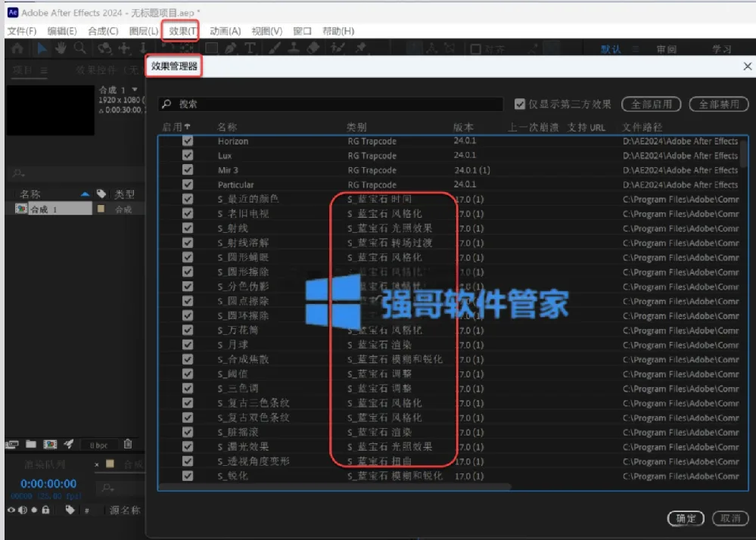Image resolution: width=756 pixels, height=540 pixels.
Task: Click the trash delete icon in Project panel
Action: [128, 444]
